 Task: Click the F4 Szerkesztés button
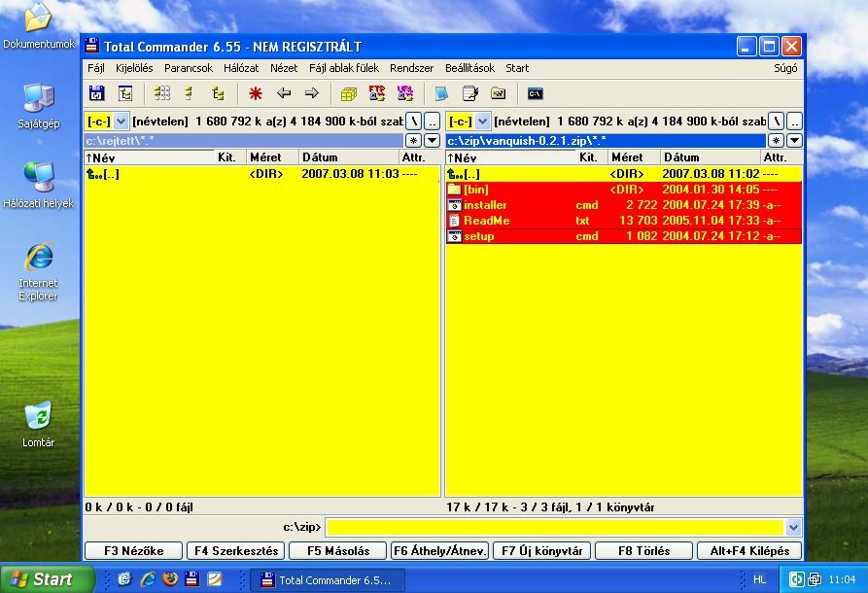pyautogui.click(x=236, y=551)
